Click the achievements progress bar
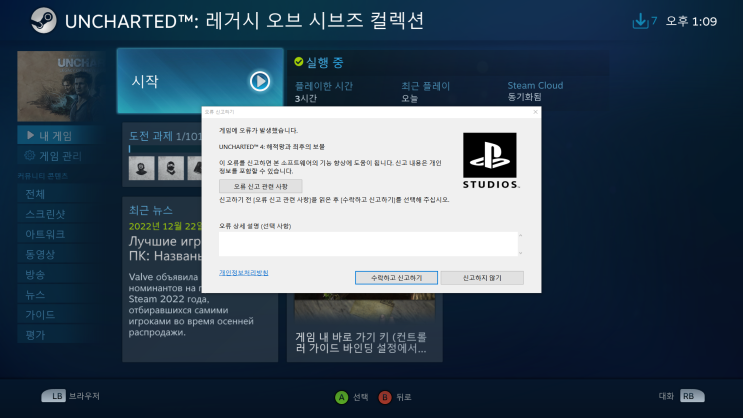This screenshot has width=743, height=418. tap(165, 149)
